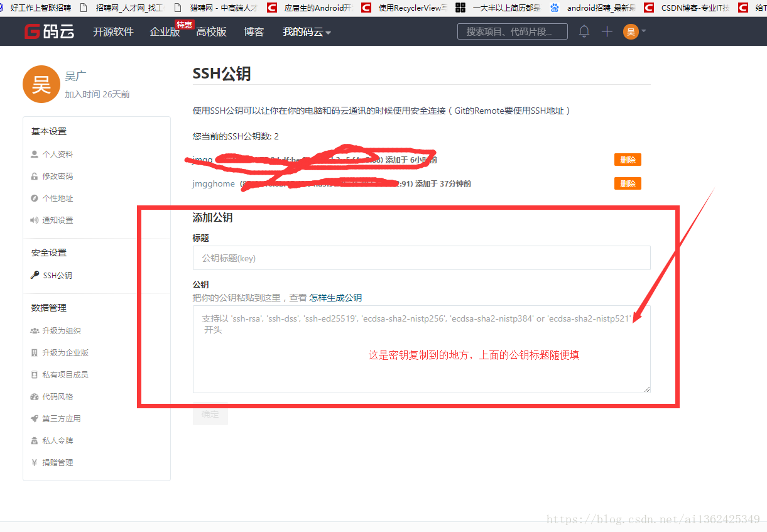
Task: Open the CSDN博客-专业IT bookmark
Action: coord(688,8)
